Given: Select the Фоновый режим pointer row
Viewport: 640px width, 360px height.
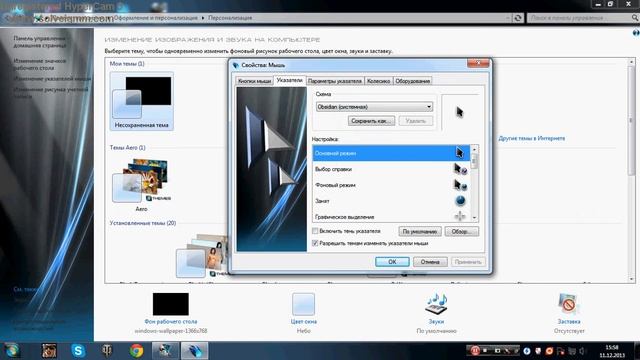Looking at the screenshot, I should tap(391, 185).
